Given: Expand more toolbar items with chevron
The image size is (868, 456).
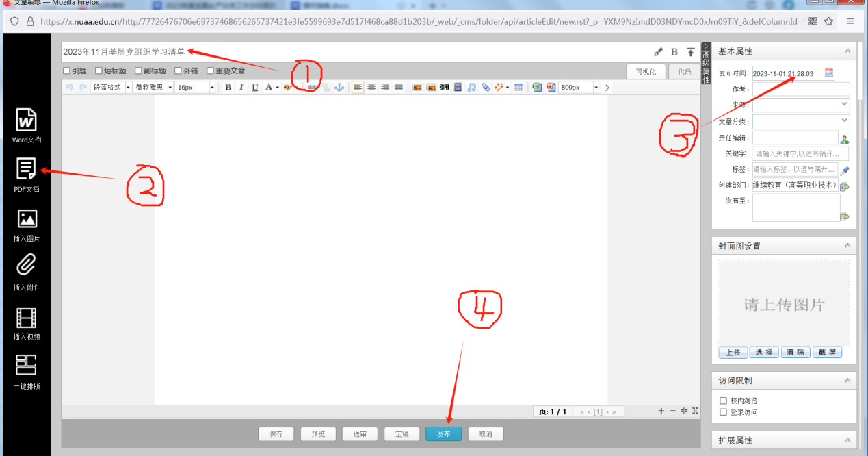Looking at the screenshot, I should [x=607, y=87].
